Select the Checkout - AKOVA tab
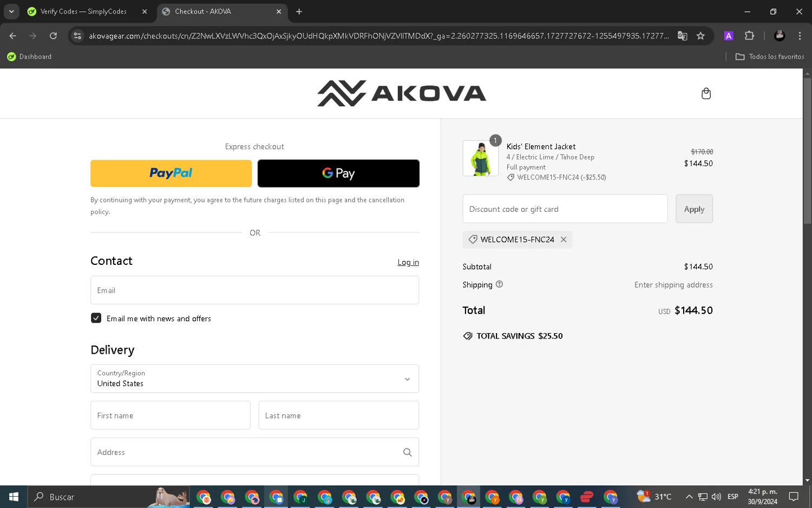 (222, 11)
